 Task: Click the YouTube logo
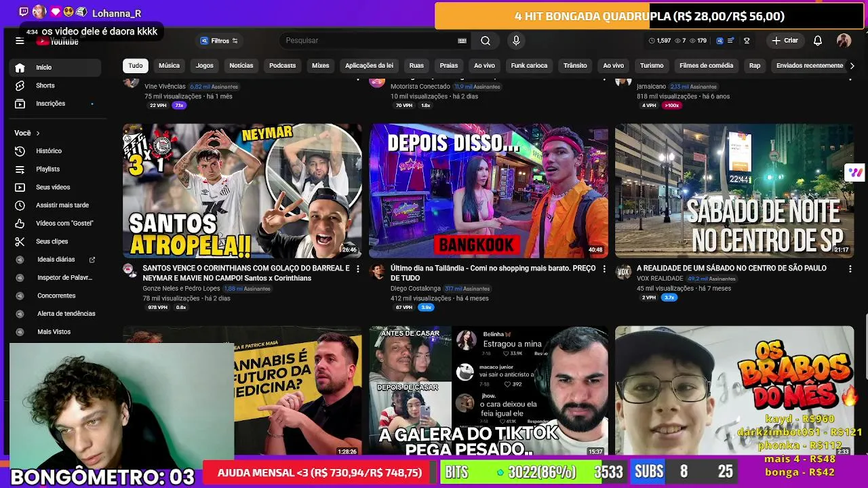58,42
